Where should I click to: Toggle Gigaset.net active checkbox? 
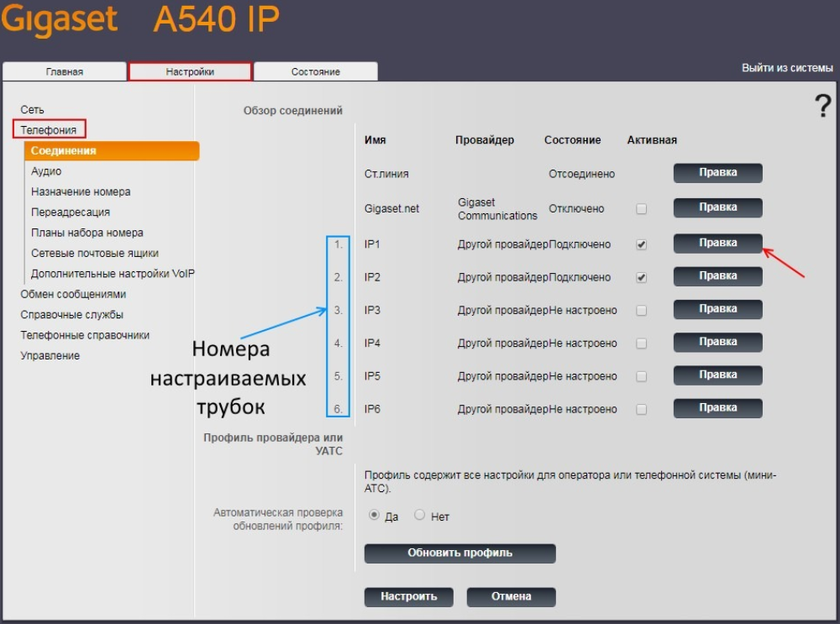click(641, 209)
